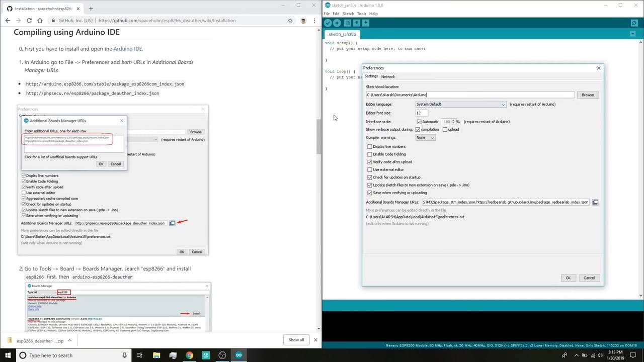Open Arduino File menu
Image resolution: width=644 pixels, height=362 pixels.
[x=327, y=14]
